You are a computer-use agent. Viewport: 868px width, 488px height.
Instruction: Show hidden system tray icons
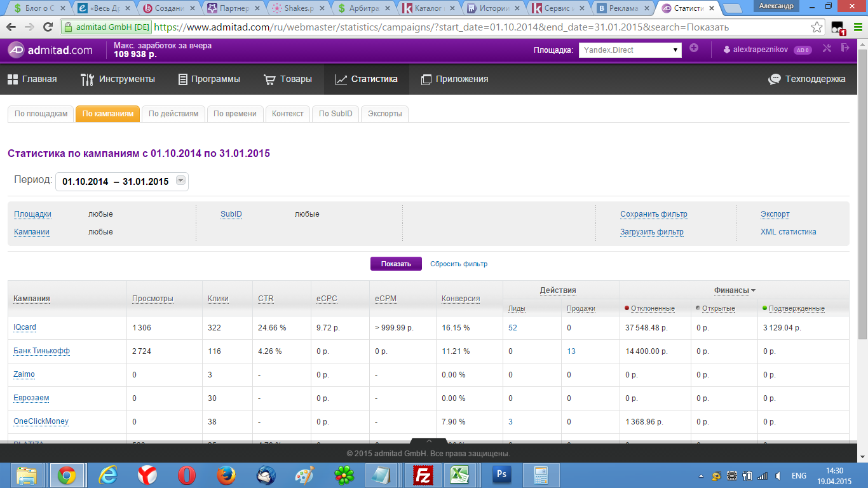[701, 476]
